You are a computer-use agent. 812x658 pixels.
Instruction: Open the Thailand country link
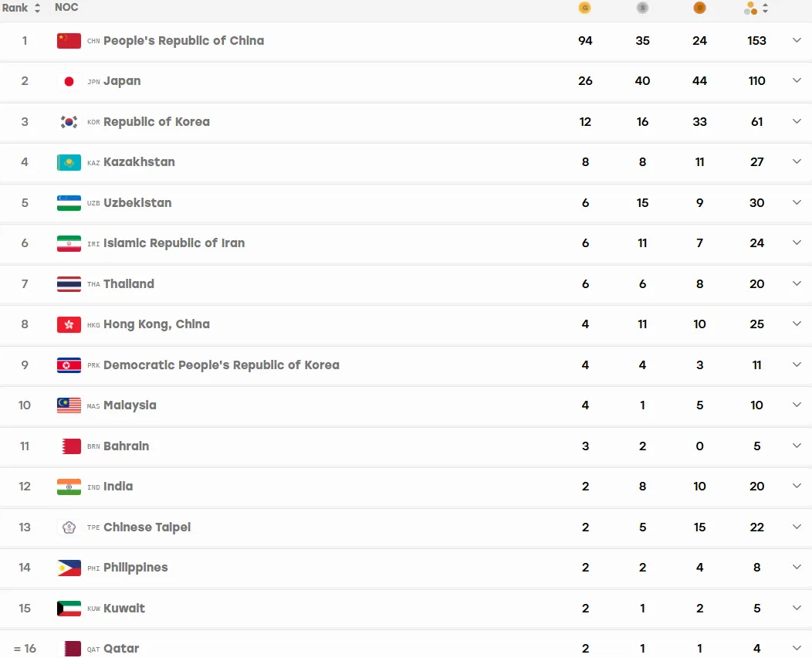pyautogui.click(x=129, y=284)
